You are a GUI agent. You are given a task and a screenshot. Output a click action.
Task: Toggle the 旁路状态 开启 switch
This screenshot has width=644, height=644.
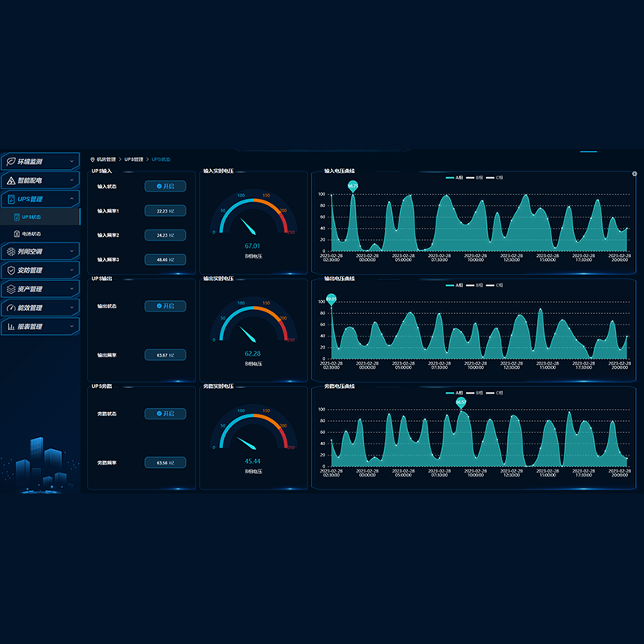(165, 413)
